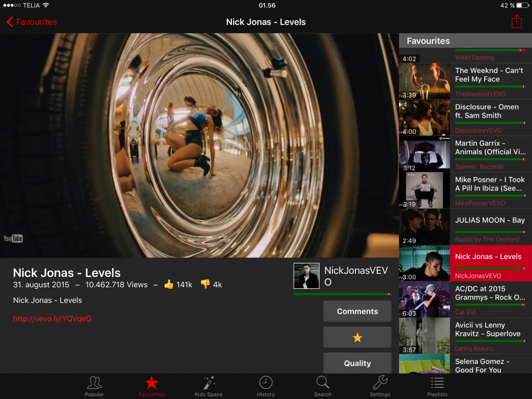Image resolution: width=532 pixels, height=399 pixels.
Task: Tap the MikePosnerVEVO channel name
Action: pos(480,203)
